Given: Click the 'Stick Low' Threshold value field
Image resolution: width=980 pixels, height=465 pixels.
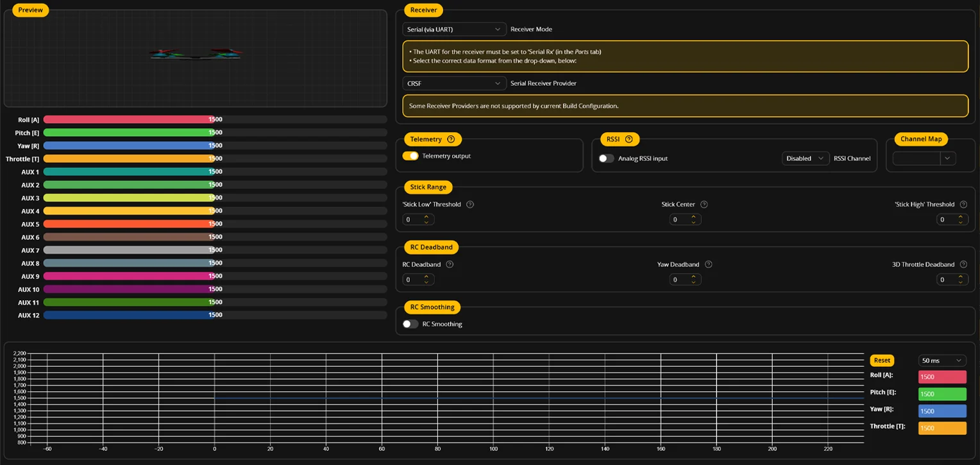Looking at the screenshot, I should [418, 219].
